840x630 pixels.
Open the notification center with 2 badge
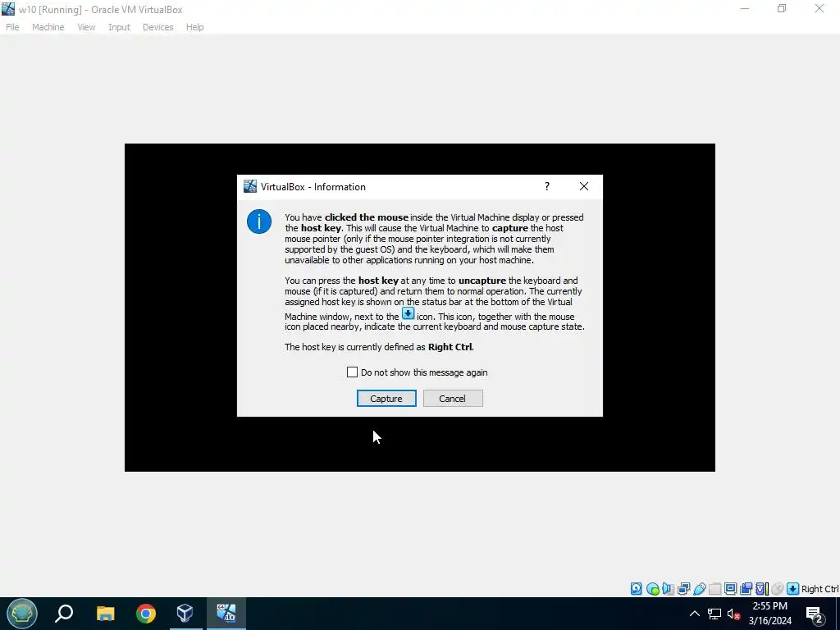[x=815, y=614]
